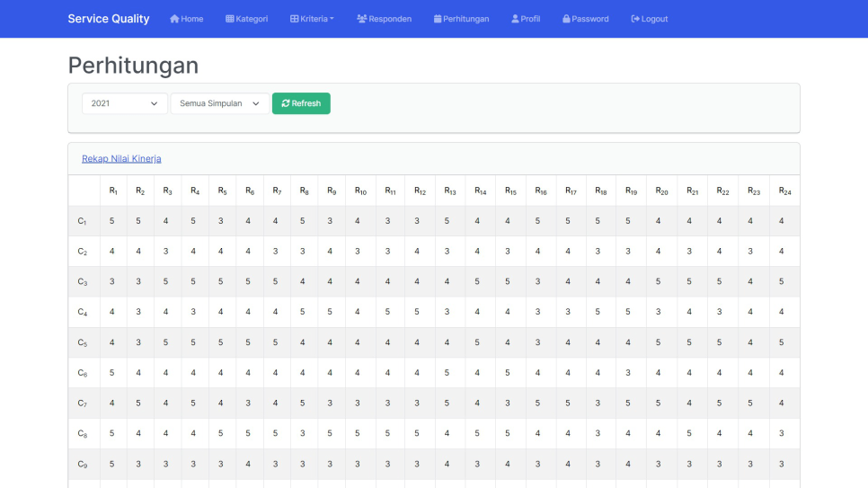Screen dimensions: 868x488
Task: Click the C8 value under R24
Action: click(x=781, y=433)
